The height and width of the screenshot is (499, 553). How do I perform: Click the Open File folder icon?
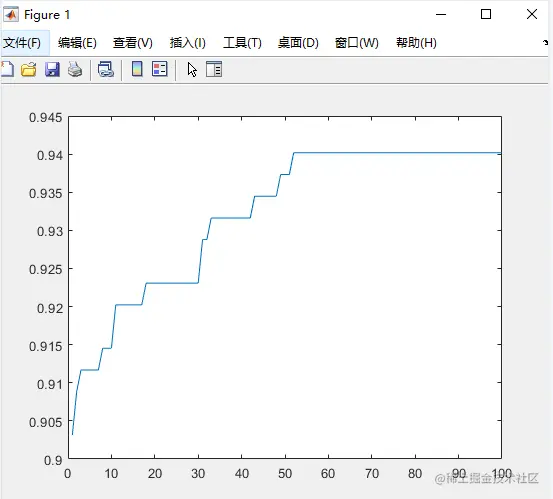coord(29,69)
